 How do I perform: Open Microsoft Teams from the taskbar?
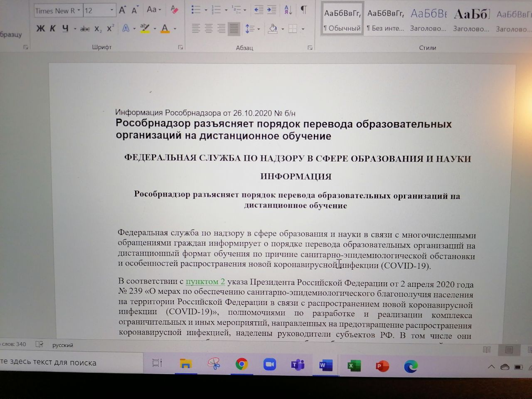tap(298, 365)
